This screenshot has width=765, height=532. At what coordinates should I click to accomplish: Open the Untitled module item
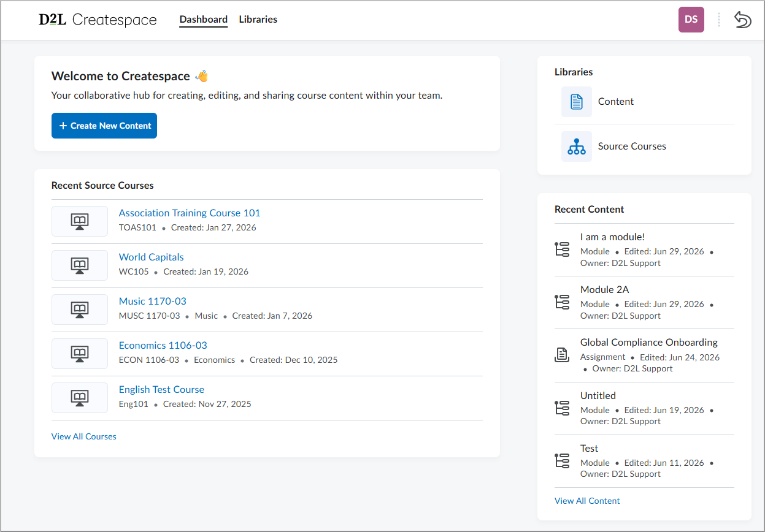coord(598,396)
